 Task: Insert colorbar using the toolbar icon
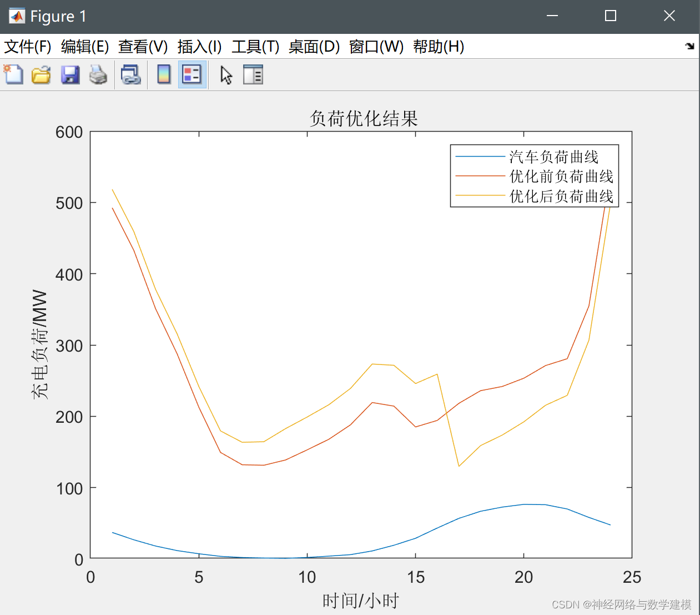click(x=164, y=74)
